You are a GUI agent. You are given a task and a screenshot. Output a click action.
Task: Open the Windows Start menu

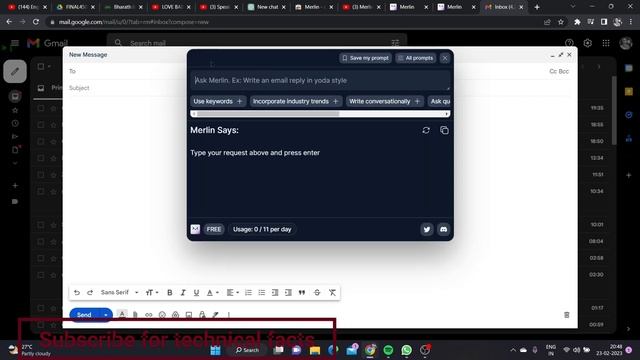pyautogui.click(x=216, y=350)
